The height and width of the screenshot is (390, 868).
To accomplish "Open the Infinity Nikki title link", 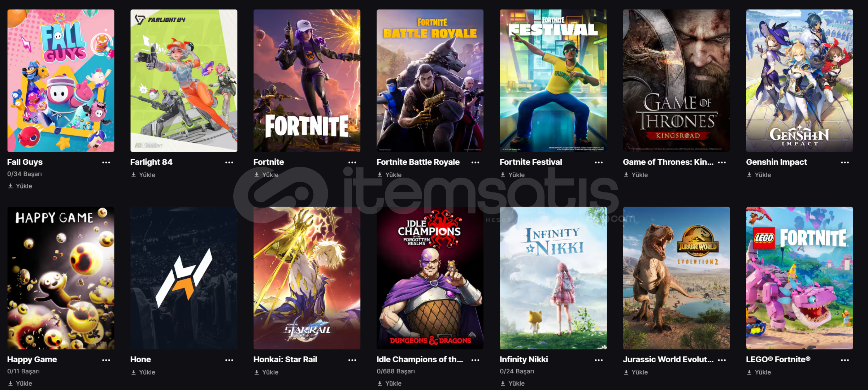I will coord(524,359).
